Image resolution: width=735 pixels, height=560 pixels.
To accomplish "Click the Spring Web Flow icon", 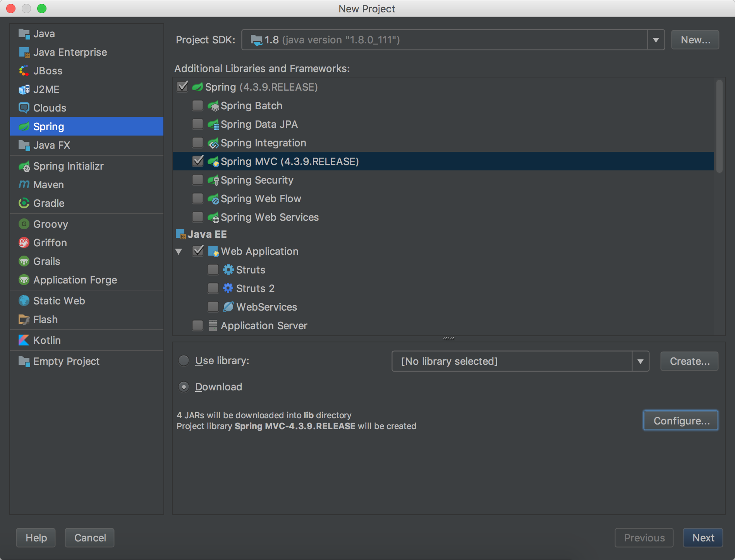I will point(213,199).
